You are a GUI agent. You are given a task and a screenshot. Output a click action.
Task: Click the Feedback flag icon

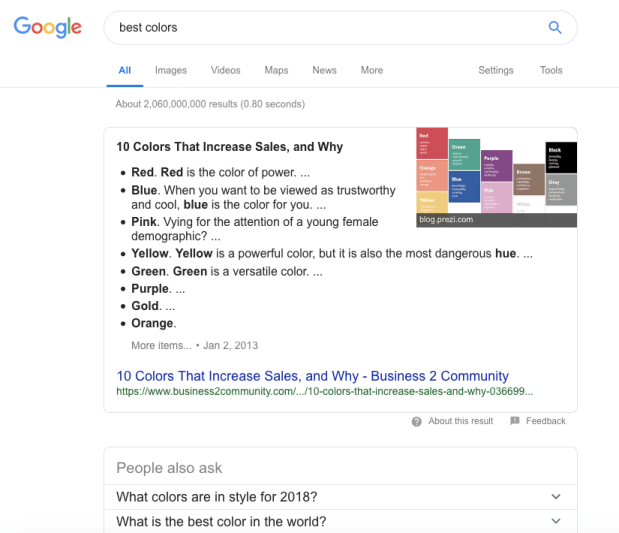515,421
